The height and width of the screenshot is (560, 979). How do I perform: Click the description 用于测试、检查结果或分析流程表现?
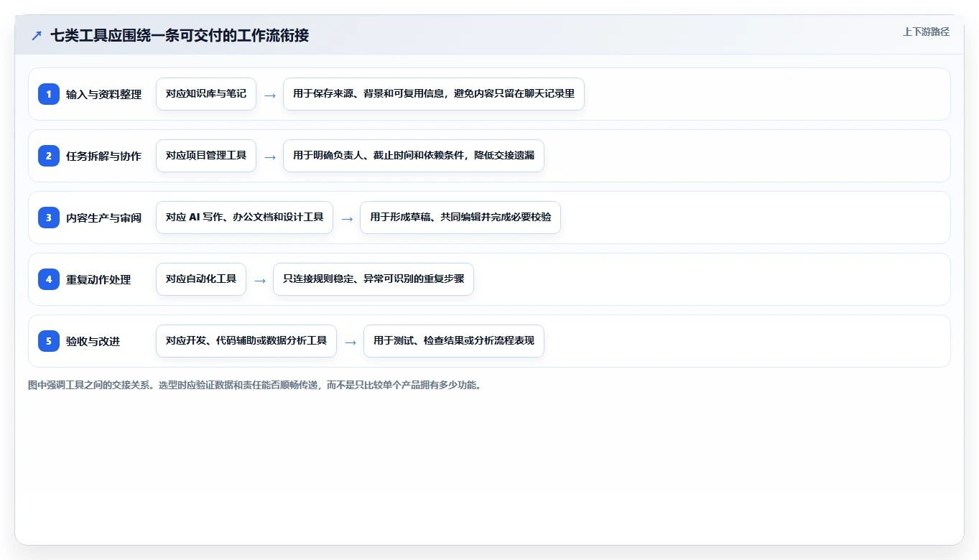point(454,341)
